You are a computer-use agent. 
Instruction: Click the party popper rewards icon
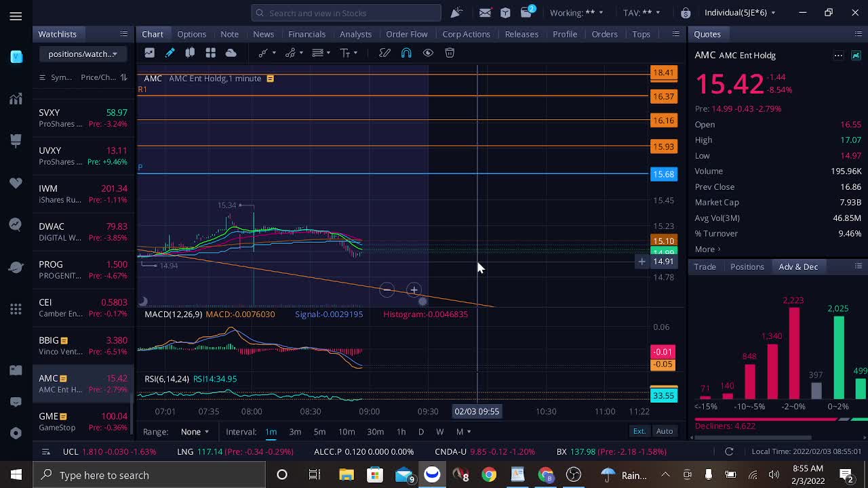[456, 12]
